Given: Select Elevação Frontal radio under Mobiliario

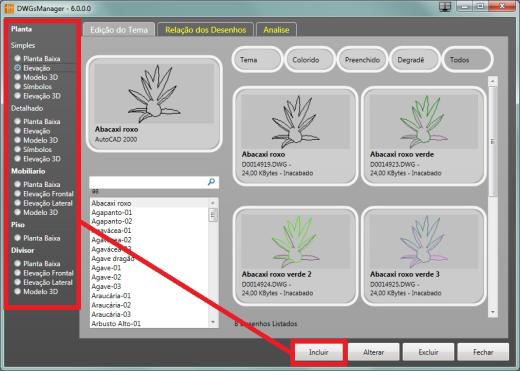Looking at the screenshot, I should pos(18,193).
